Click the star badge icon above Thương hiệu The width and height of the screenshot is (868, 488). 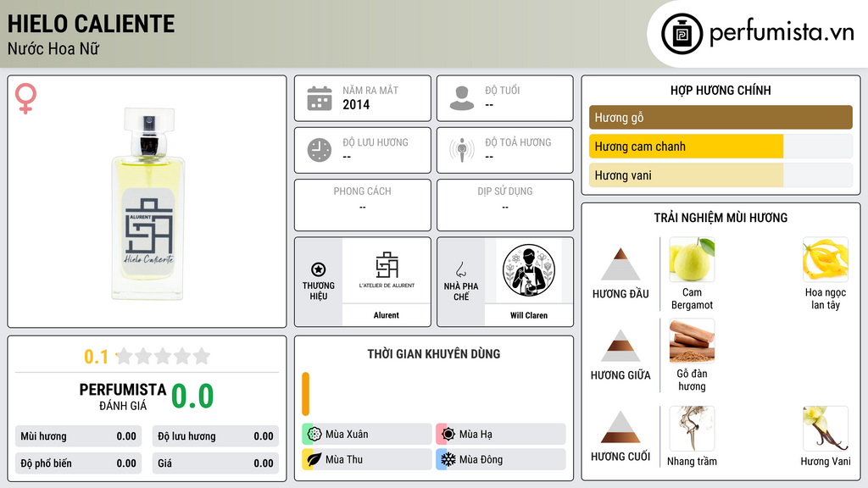319,269
